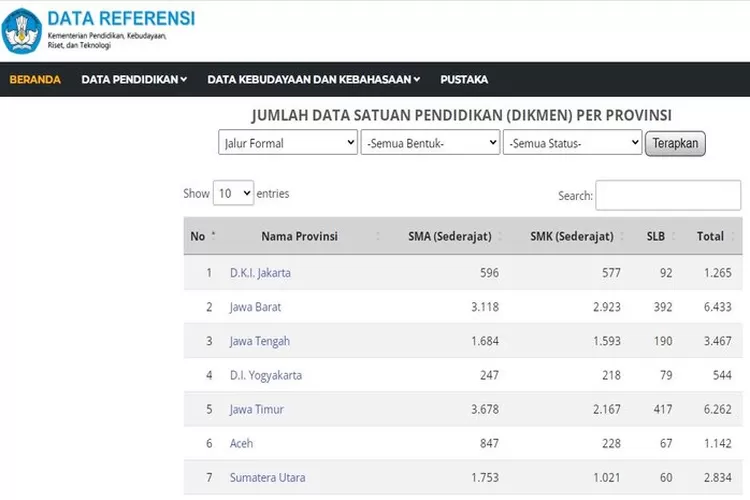Viewport: 750px width, 500px height.
Task: Select Jawa Barat total 6.433
Action: [x=717, y=307]
